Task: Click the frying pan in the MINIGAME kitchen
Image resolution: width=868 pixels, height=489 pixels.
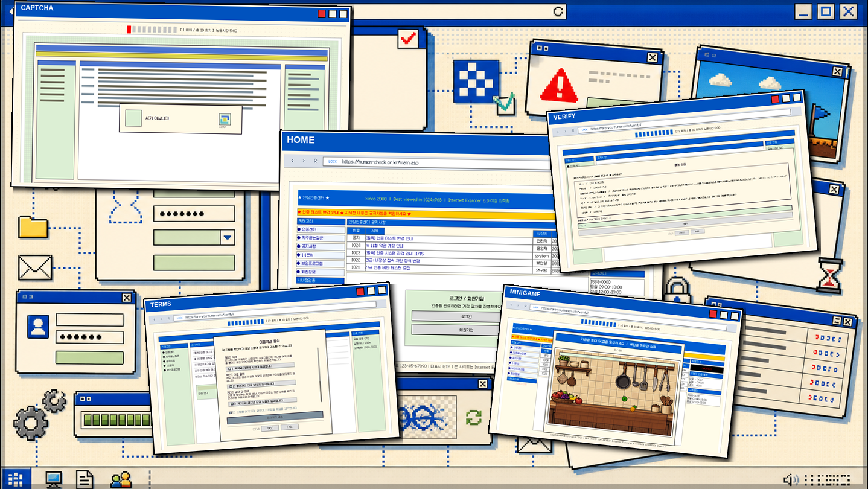Action: tap(622, 379)
